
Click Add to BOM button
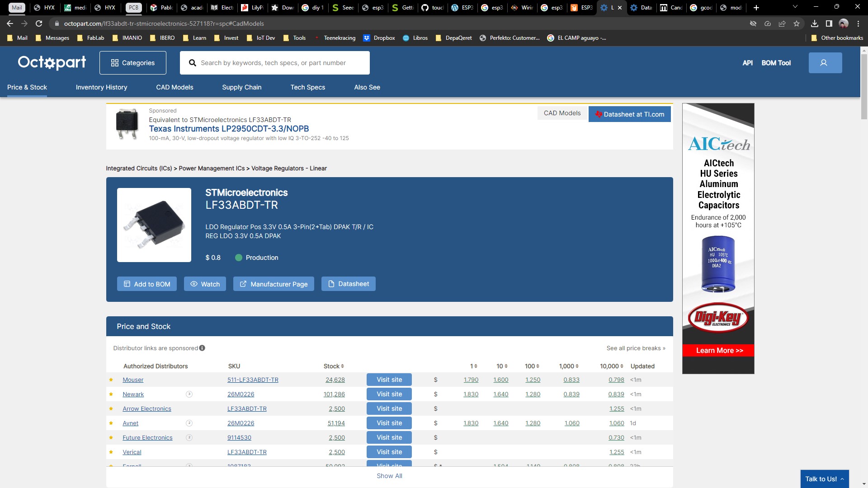coord(147,284)
